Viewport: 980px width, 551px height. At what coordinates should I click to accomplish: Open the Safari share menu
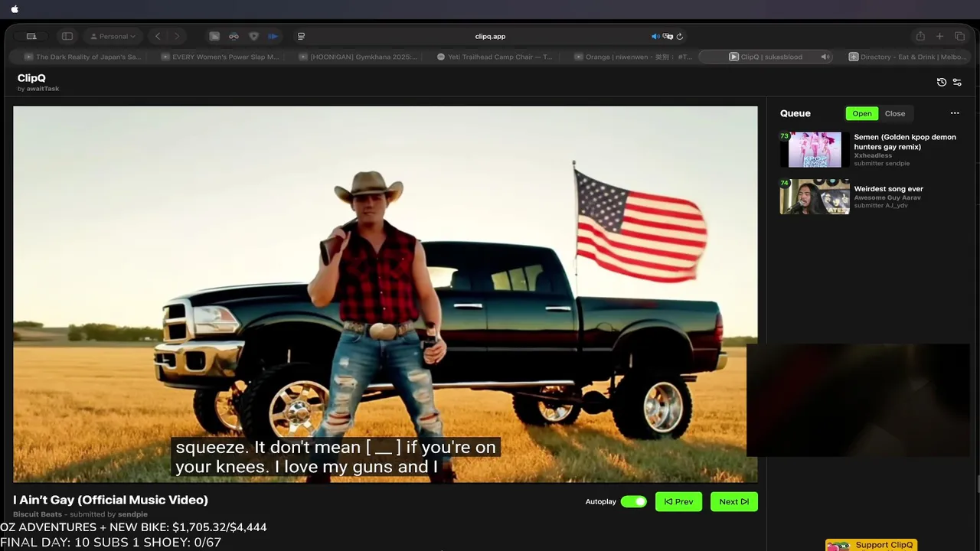coord(920,36)
